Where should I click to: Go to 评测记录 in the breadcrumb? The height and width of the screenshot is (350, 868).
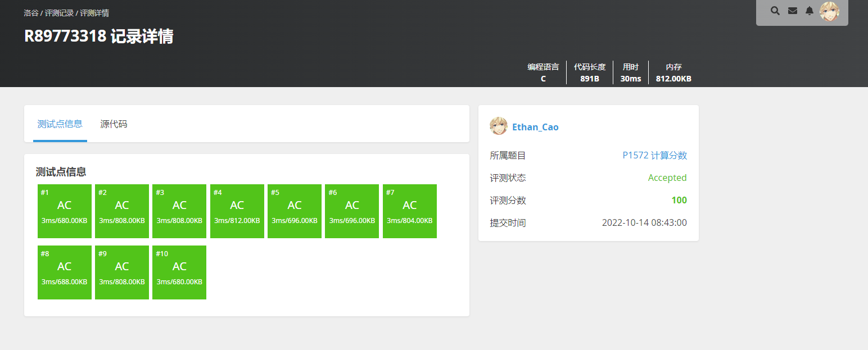60,12
